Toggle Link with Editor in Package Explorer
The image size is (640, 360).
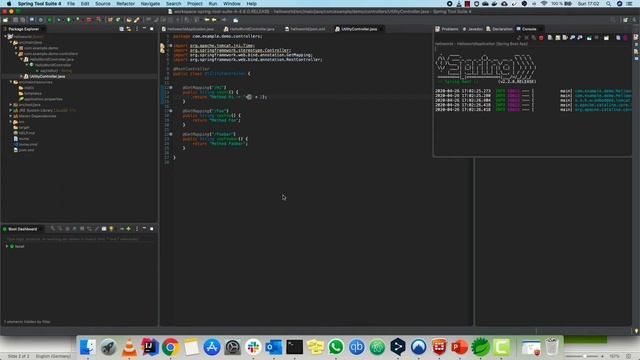(129, 29)
